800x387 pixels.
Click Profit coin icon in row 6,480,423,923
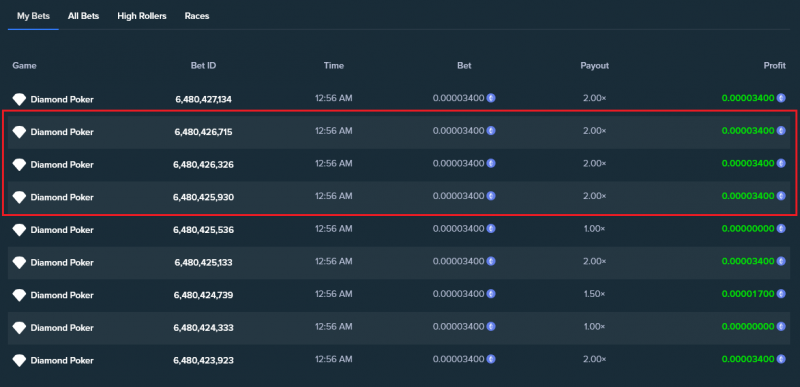click(x=781, y=359)
